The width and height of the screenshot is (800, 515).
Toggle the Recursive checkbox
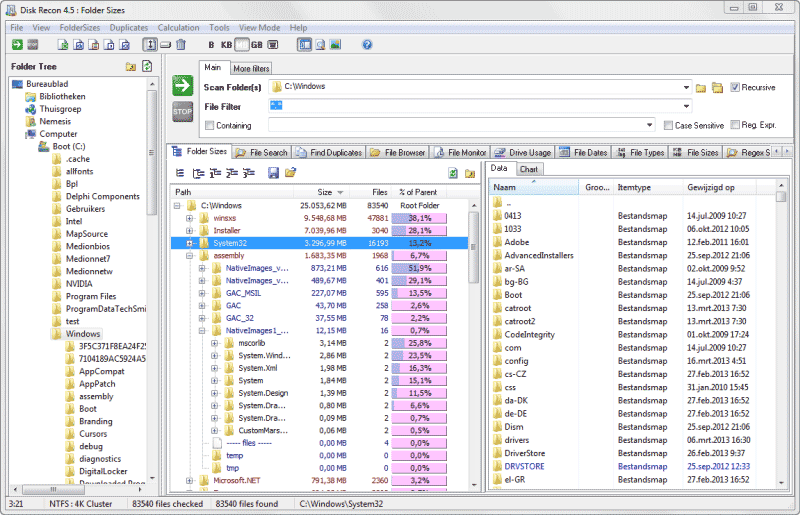pyautogui.click(x=735, y=87)
